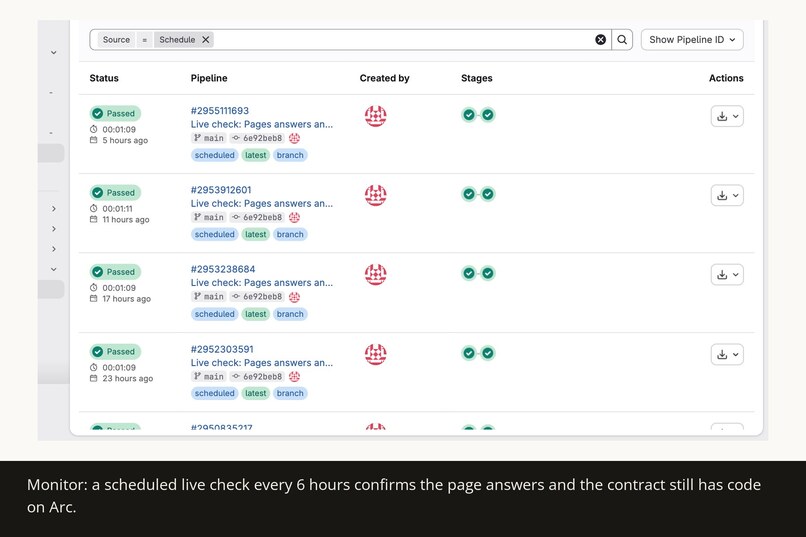Click scheduled badge of pipeline #2955111693

(x=214, y=155)
